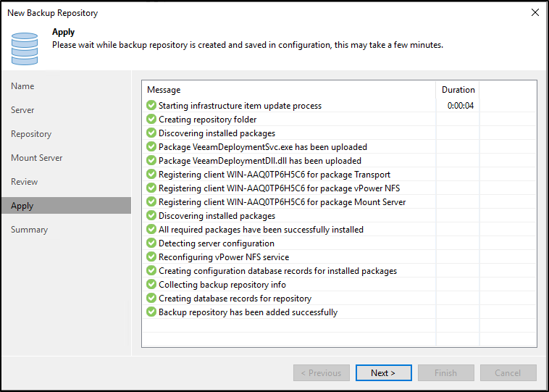The height and width of the screenshot is (392, 549).
Task: Click the Finish button
Action: pyautogui.click(x=445, y=372)
